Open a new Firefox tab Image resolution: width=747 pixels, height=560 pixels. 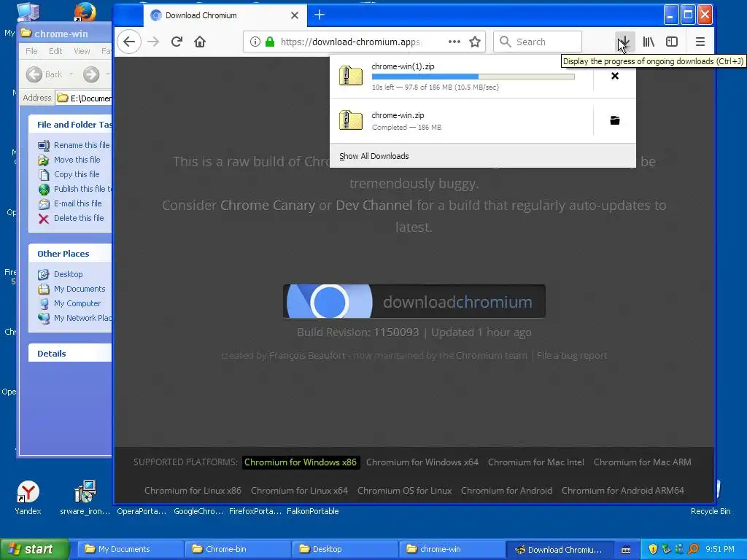(x=320, y=15)
